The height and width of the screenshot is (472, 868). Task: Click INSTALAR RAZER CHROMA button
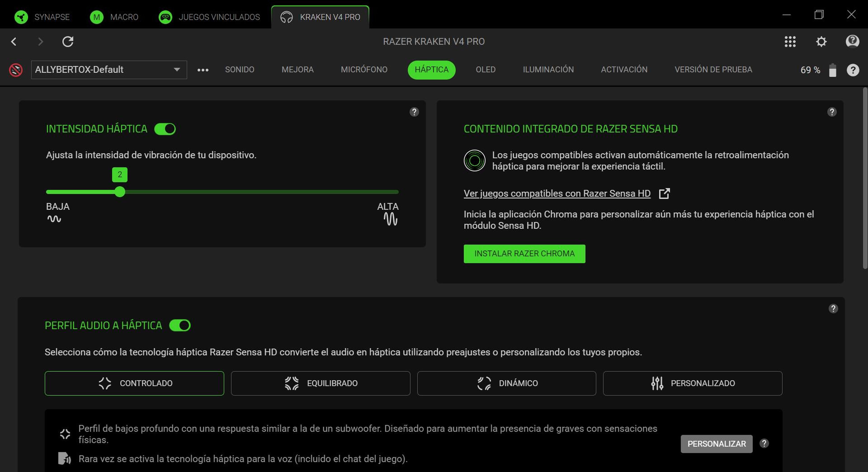point(524,254)
